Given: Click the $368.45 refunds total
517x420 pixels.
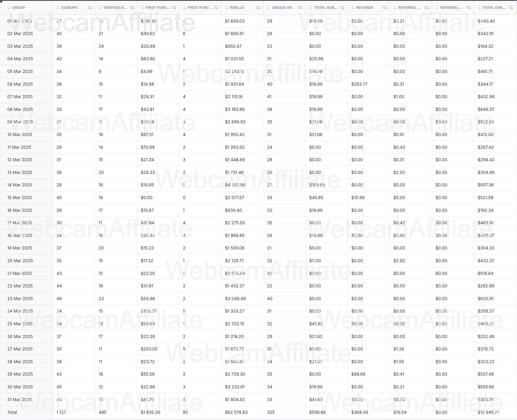Looking at the screenshot, I should (360, 412).
